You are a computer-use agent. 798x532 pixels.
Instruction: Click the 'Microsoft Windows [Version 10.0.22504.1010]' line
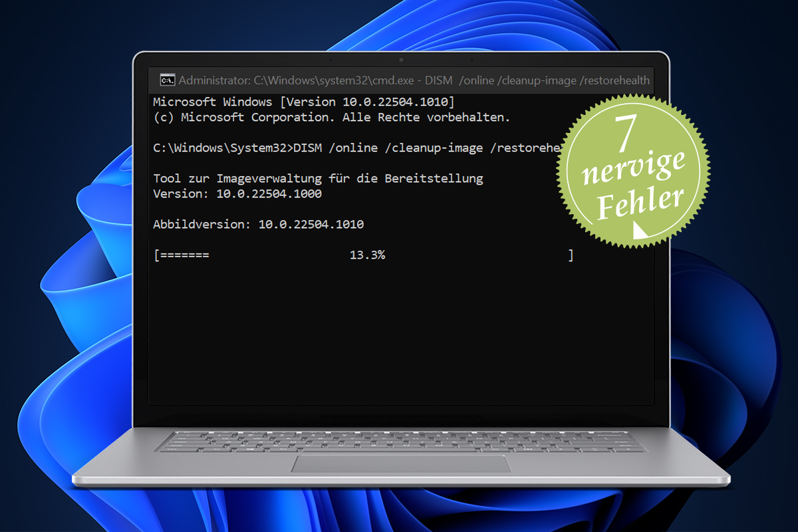pos(304,102)
